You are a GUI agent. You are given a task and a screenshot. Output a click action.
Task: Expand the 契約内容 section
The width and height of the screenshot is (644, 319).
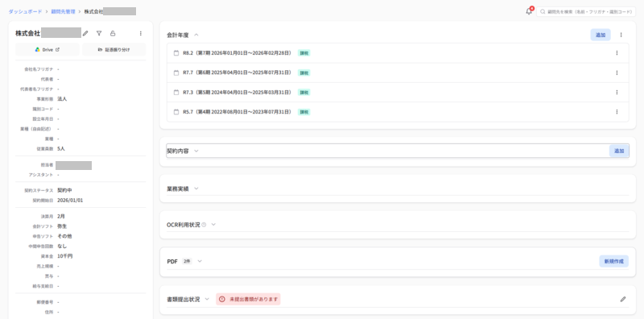click(x=196, y=151)
